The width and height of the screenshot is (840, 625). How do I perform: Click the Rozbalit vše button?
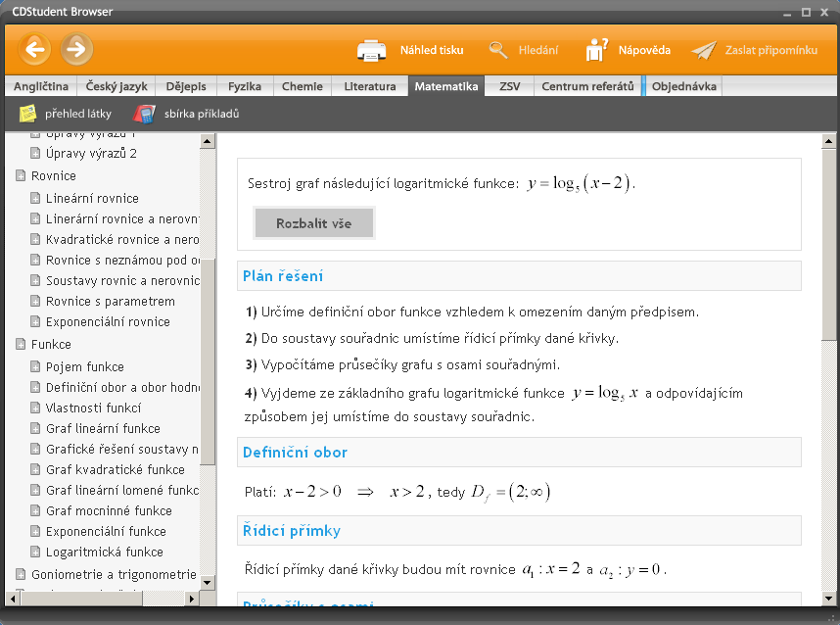[x=313, y=223]
